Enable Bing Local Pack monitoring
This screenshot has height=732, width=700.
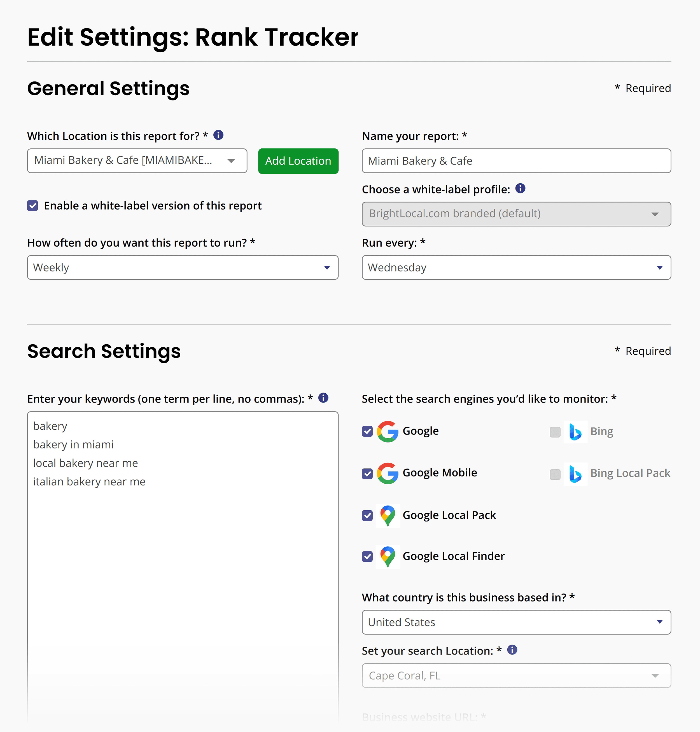click(x=555, y=474)
